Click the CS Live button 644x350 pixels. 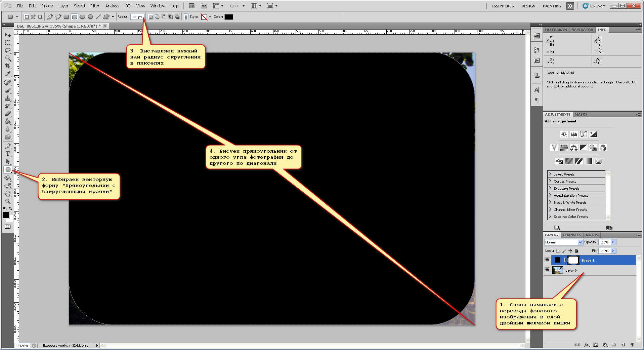(x=594, y=6)
